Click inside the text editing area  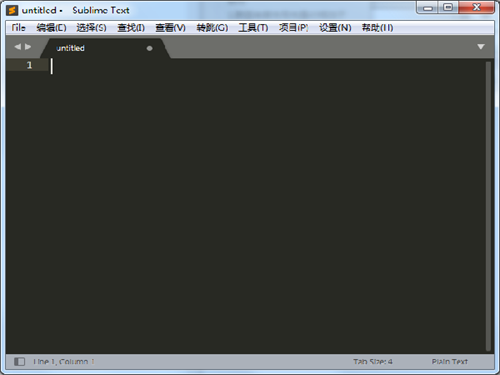click(267, 207)
